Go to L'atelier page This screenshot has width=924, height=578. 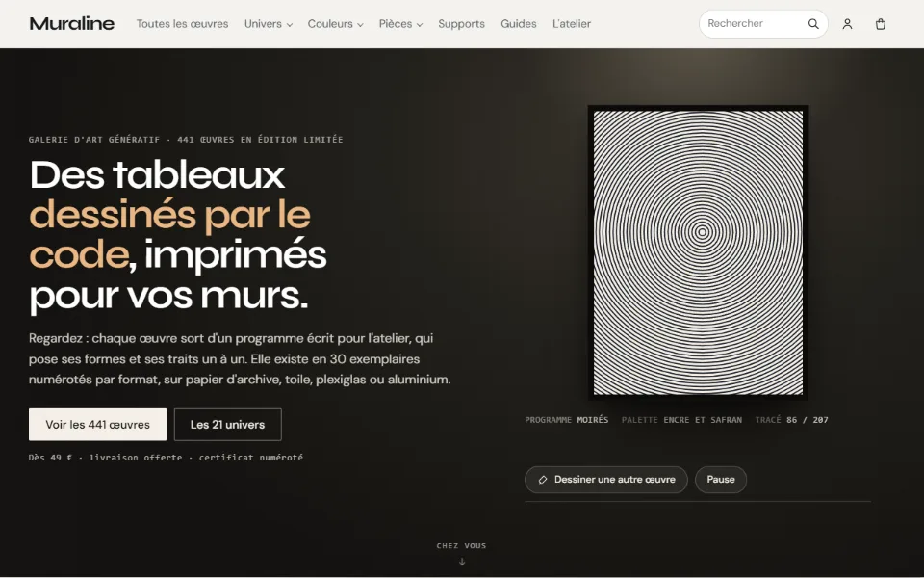click(x=572, y=23)
